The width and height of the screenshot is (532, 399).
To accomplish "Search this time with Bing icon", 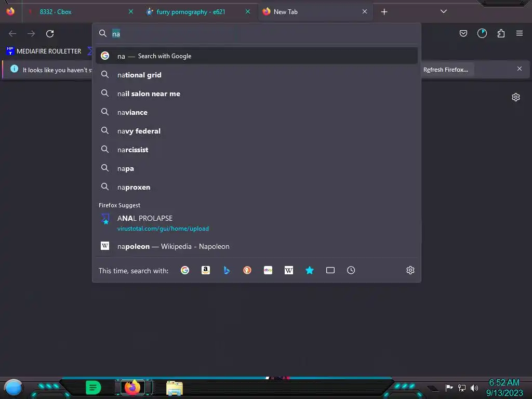I will click(227, 270).
